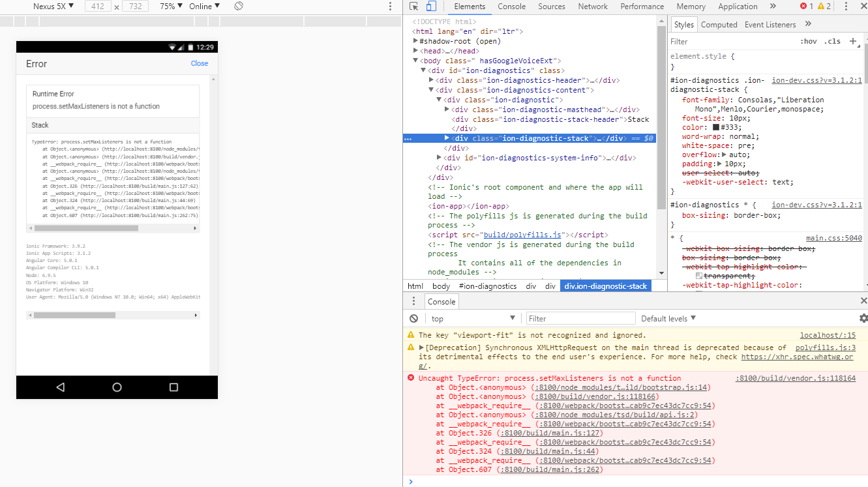The width and height of the screenshot is (868, 487).
Task: Tap the Android back navigation icon
Action: [x=60, y=387]
